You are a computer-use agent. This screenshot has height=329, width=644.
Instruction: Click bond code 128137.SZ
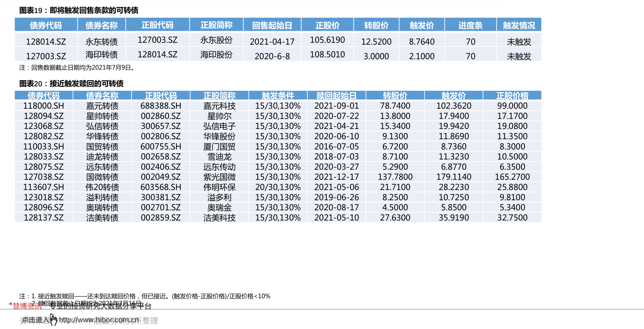pyautogui.click(x=44, y=218)
